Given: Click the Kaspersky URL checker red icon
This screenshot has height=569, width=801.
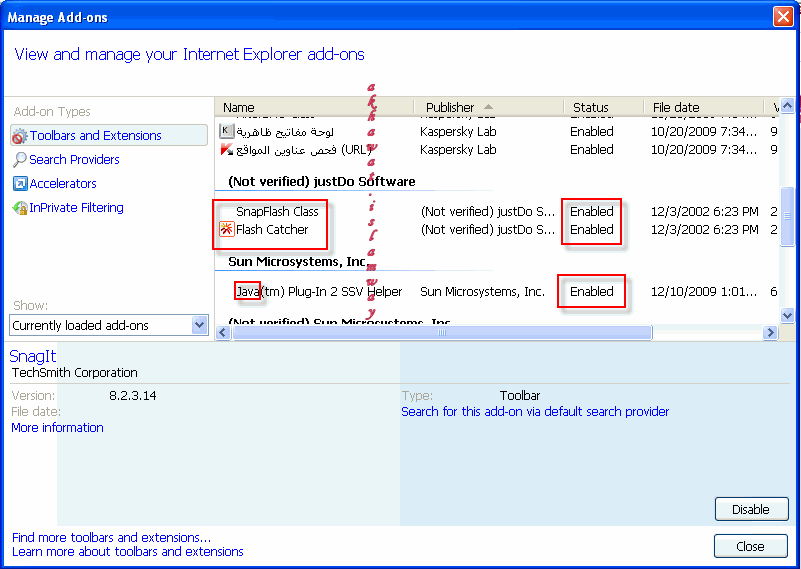Looking at the screenshot, I should [x=226, y=150].
